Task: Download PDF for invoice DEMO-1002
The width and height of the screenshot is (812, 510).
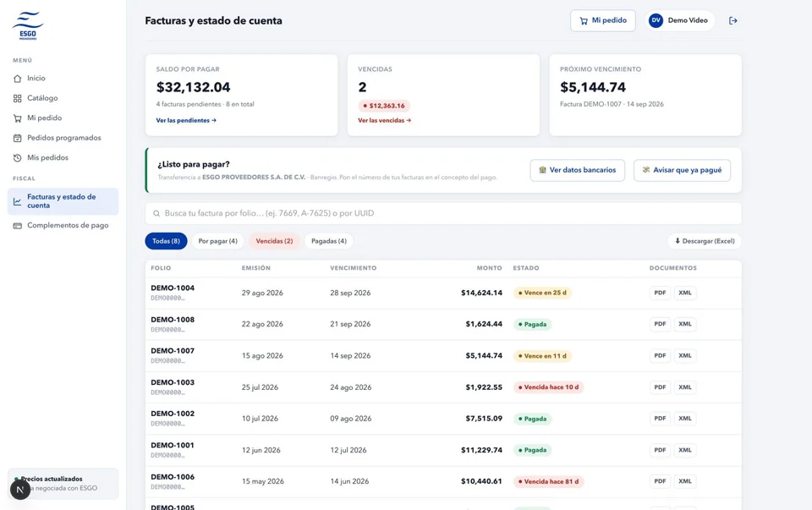Action: click(x=660, y=419)
